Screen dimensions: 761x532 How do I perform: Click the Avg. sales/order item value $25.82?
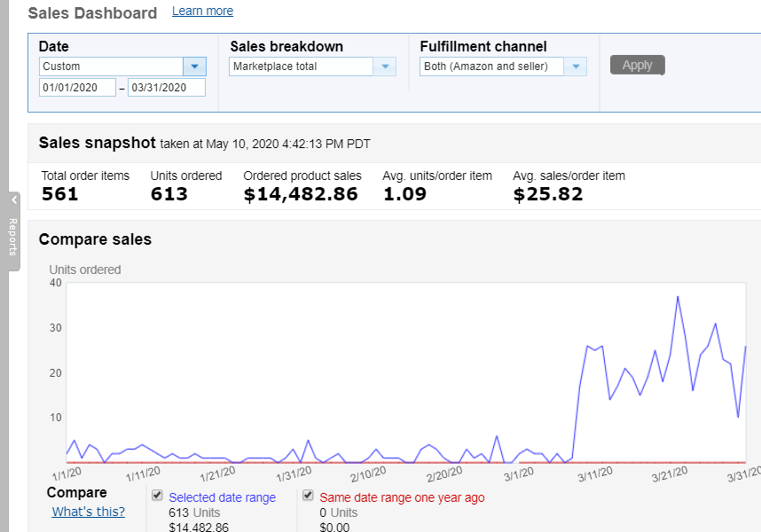click(x=548, y=194)
